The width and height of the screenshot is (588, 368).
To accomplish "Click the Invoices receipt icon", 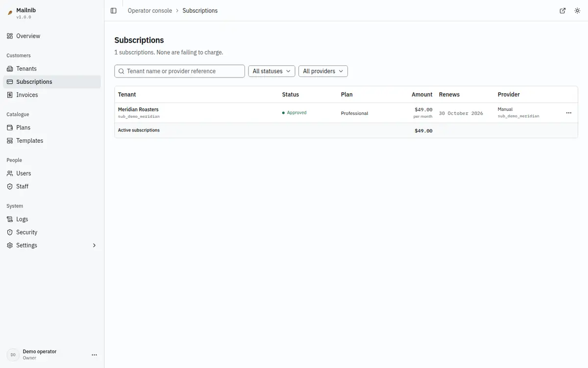I will [10, 95].
